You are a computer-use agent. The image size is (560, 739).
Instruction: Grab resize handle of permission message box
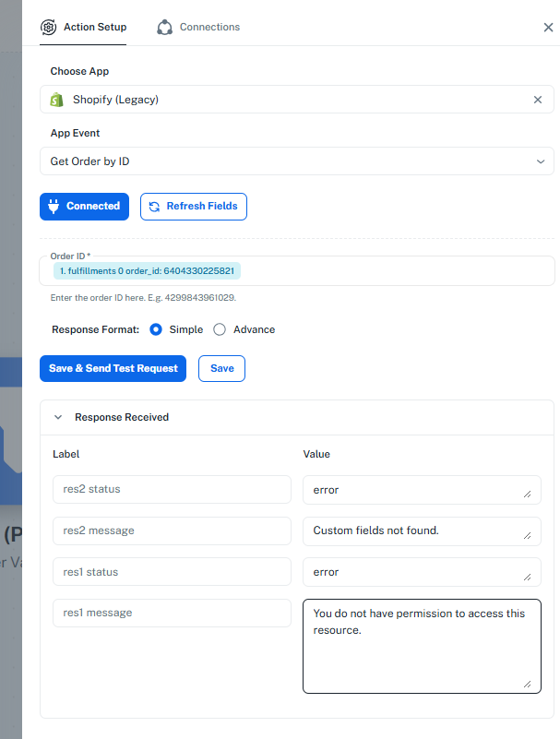click(x=528, y=684)
